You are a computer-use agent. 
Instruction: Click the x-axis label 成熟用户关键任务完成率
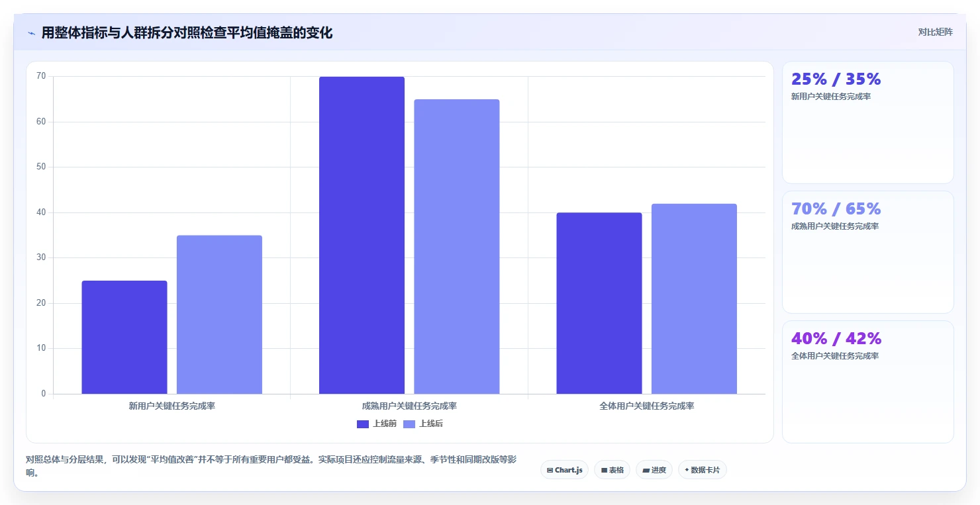(x=409, y=406)
